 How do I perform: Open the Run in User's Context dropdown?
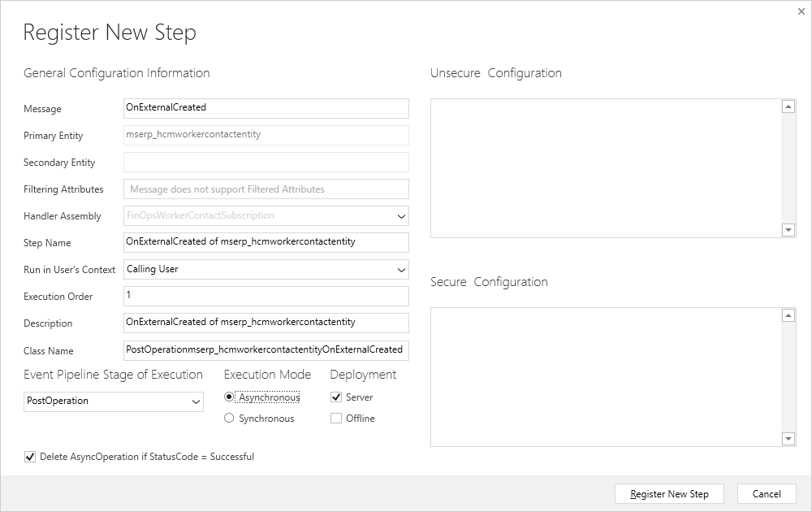(400, 269)
